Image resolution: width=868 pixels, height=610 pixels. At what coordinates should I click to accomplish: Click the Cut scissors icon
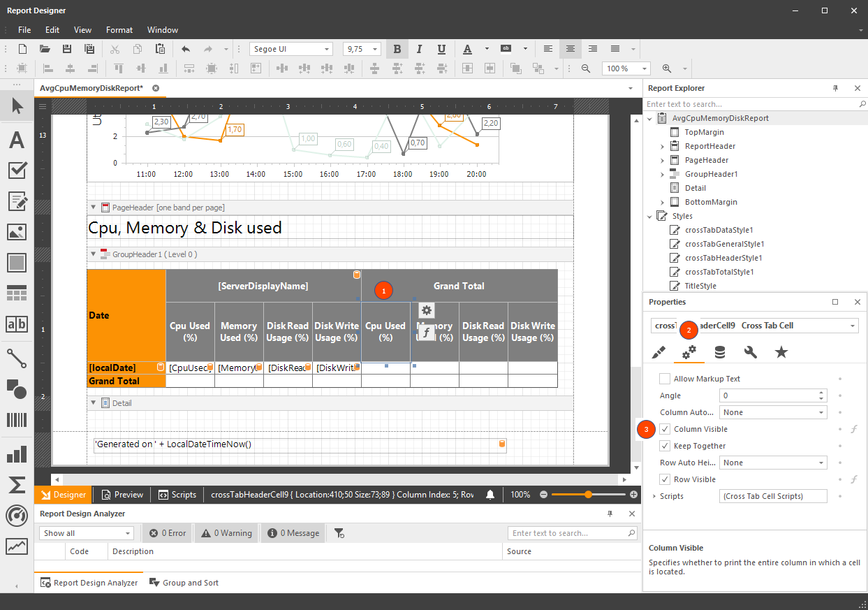115,49
